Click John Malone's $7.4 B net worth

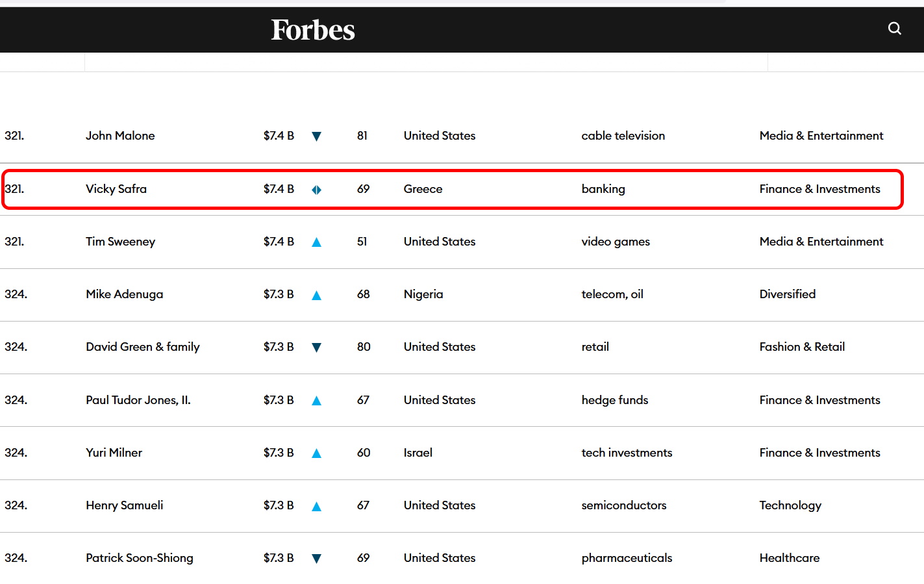[279, 136]
